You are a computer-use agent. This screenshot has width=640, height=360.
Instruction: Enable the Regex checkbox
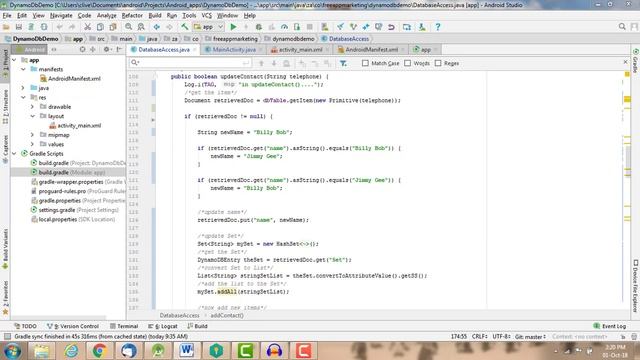(x=438, y=63)
